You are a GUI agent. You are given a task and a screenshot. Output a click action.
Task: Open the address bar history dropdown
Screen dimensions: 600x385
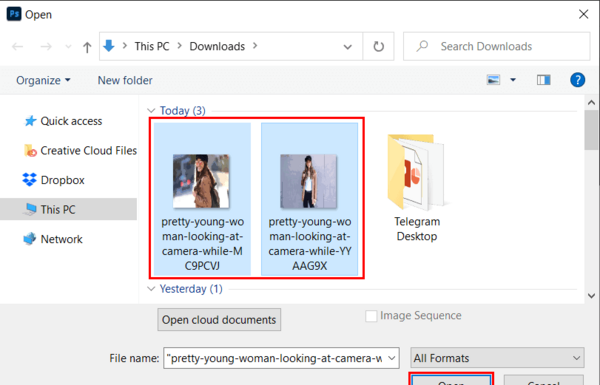tap(347, 47)
